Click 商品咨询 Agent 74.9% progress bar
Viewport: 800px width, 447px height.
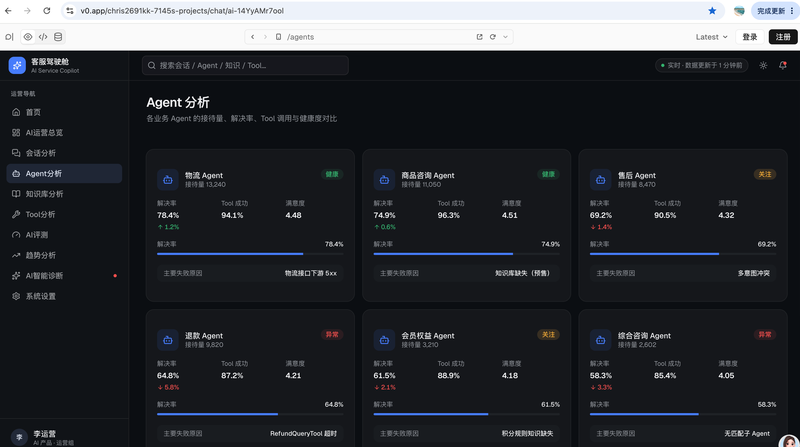[466, 254]
